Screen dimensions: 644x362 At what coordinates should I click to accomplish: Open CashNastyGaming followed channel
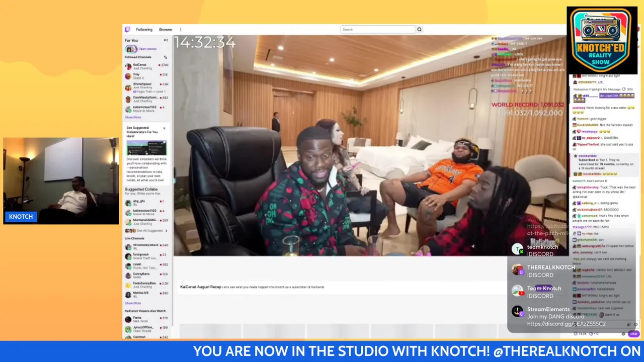[146, 99]
